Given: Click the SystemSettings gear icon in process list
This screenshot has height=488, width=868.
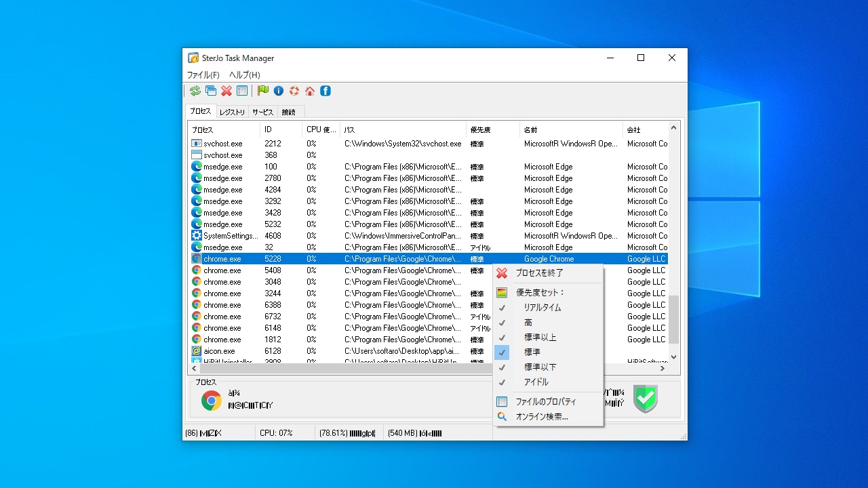Looking at the screenshot, I should coord(197,236).
